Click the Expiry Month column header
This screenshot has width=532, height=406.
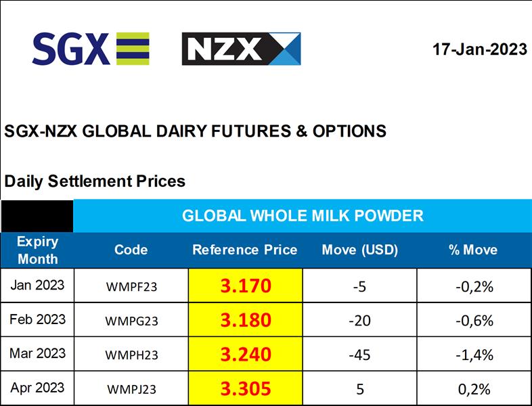click(38, 250)
